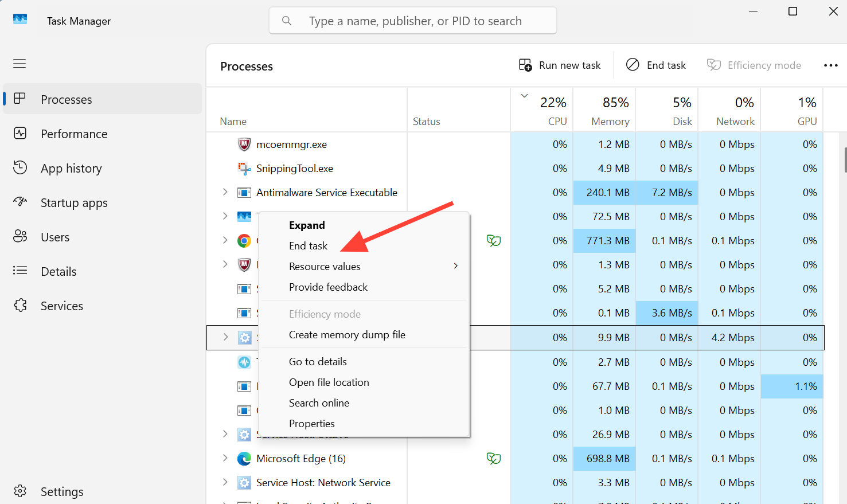Click the CPU column sort chevron
The image size is (847, 504).
524,96
